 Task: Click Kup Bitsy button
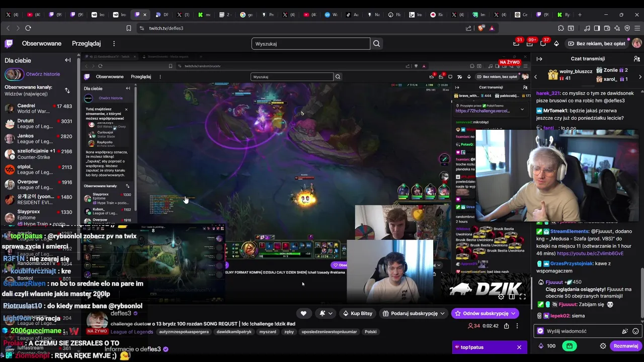[357, 313]
